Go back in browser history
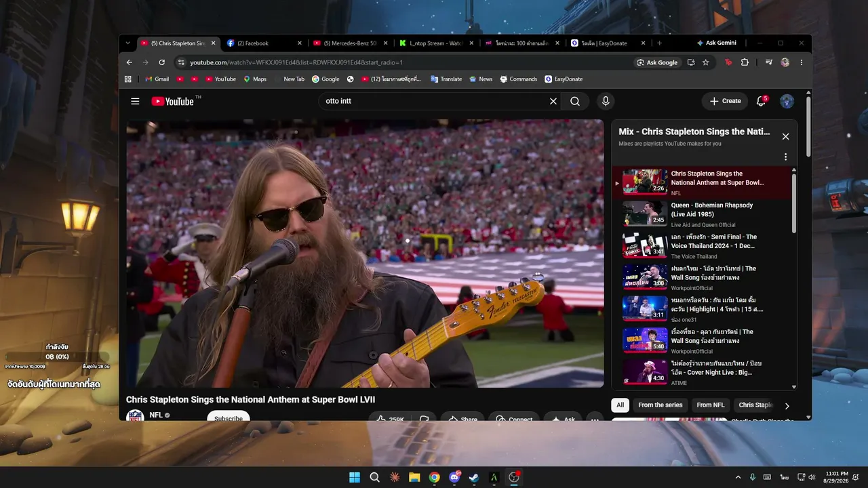The height and width of the screenshot is (488, 868). tap(130, 62)
